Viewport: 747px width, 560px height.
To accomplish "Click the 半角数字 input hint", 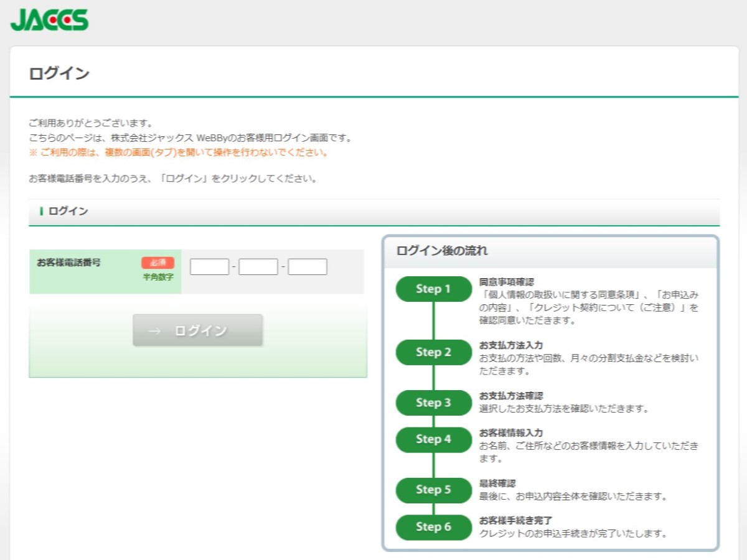I will click(x=158, y=277).
